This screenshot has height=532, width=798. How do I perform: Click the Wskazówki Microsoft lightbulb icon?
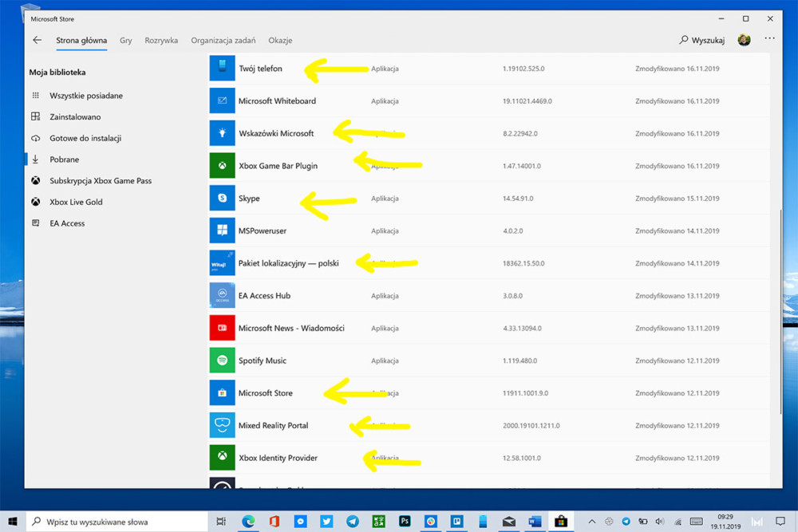tap(223, 133)
